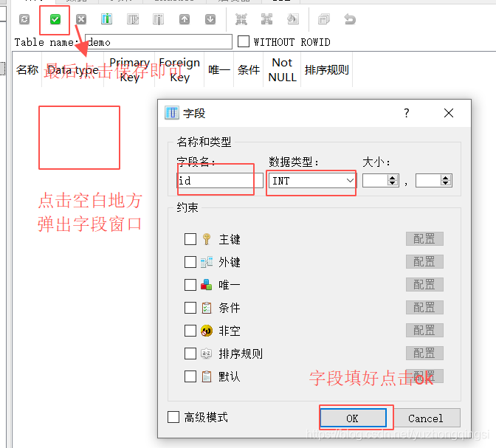The width and height of the screenshot is (496, 448).
Task: Click the 名称 column header
Action: (27, 69)
